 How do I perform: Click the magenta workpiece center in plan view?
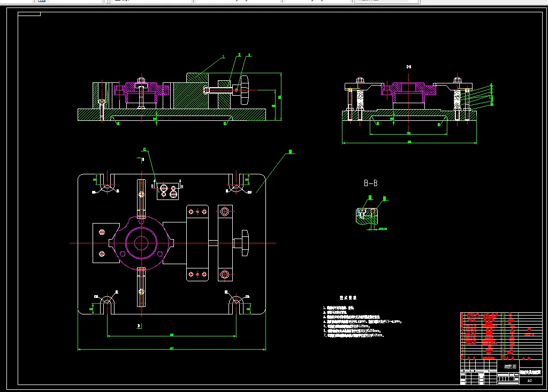point(141,243)
